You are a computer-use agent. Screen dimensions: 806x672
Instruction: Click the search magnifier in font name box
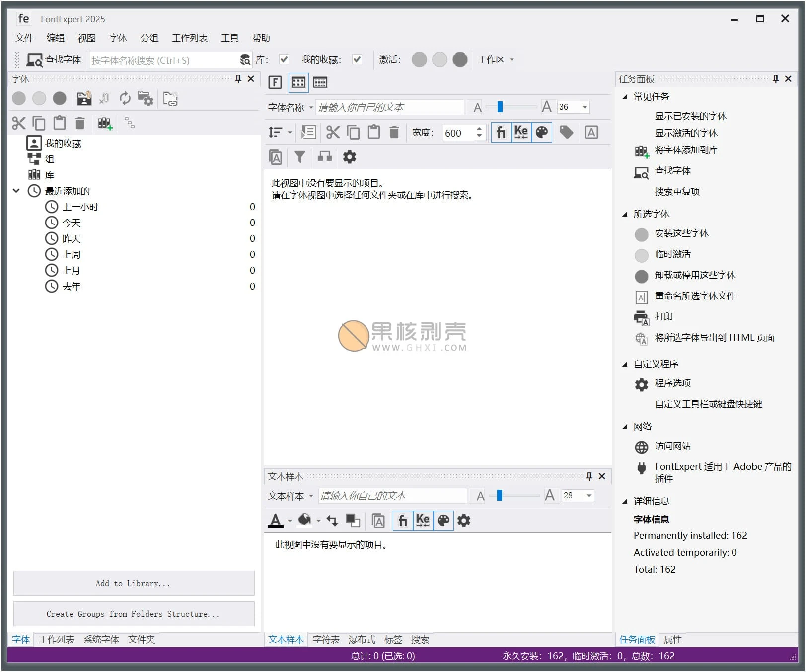[x=245, y=60]
